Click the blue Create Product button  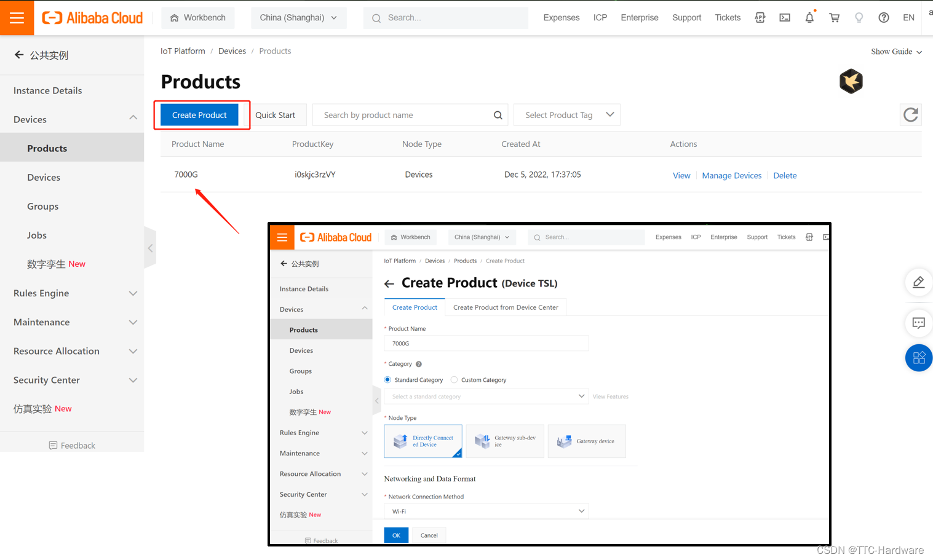tap(199, 115)
